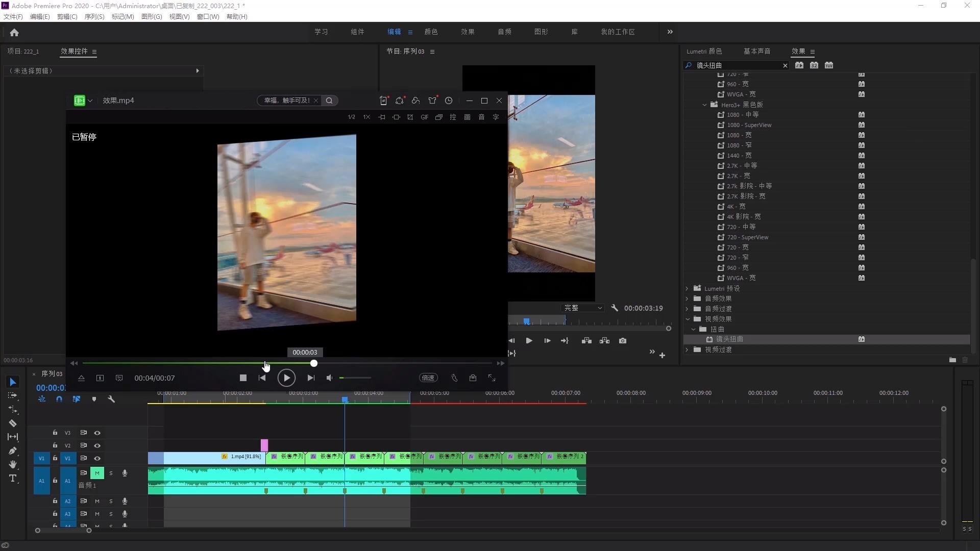Switch to 基本声音 panel tab

coord(757,52)
